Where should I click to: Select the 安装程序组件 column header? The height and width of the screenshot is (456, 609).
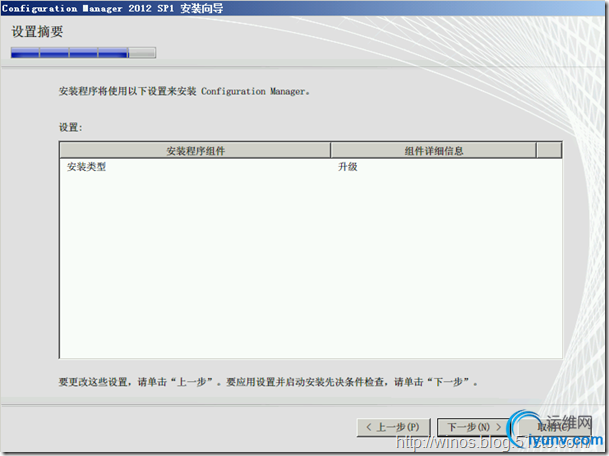tap(195, 151)
